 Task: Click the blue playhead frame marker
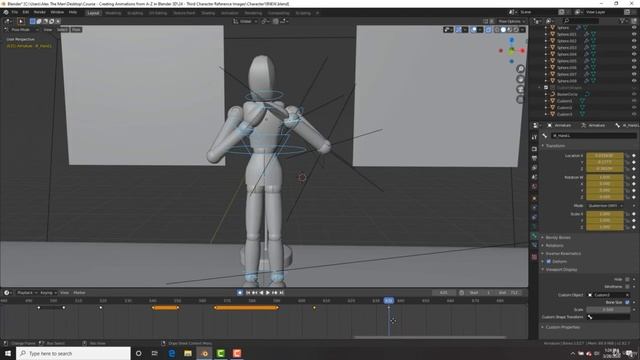point(389,300)
